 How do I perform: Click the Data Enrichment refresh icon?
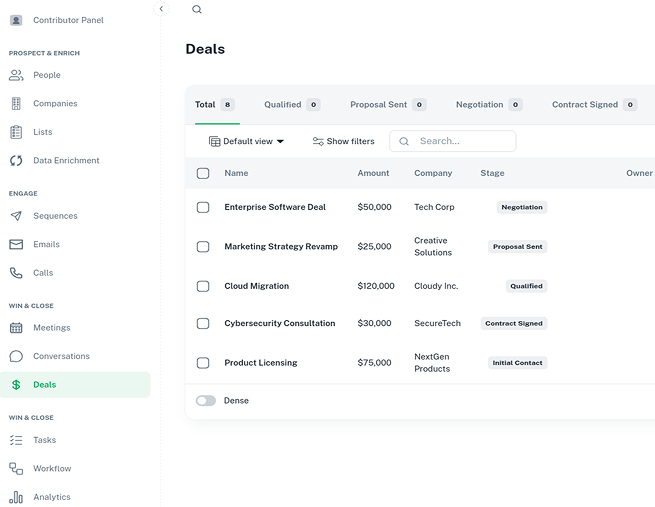(x=16, y=160)
